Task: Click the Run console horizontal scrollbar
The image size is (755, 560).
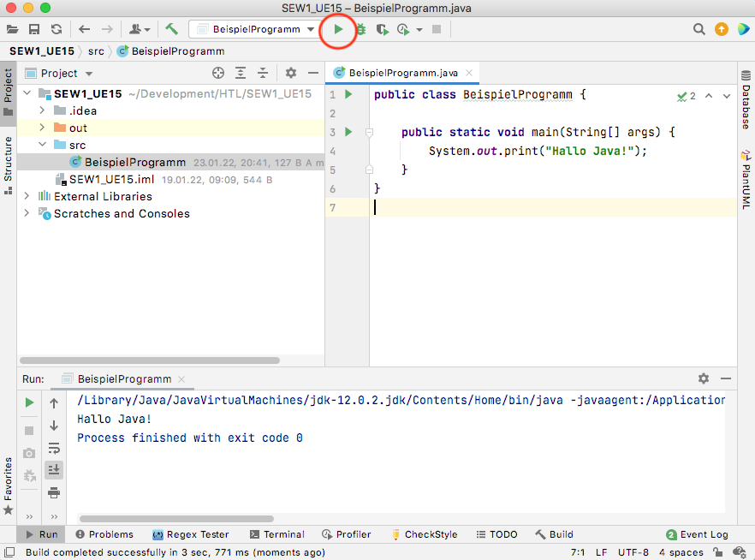Action: (x=176, y=519)
